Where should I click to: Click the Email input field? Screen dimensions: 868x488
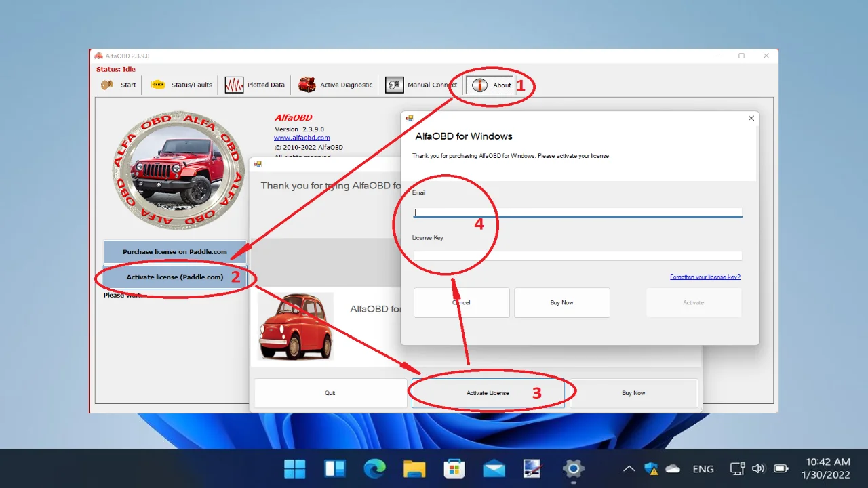(577, 212)
